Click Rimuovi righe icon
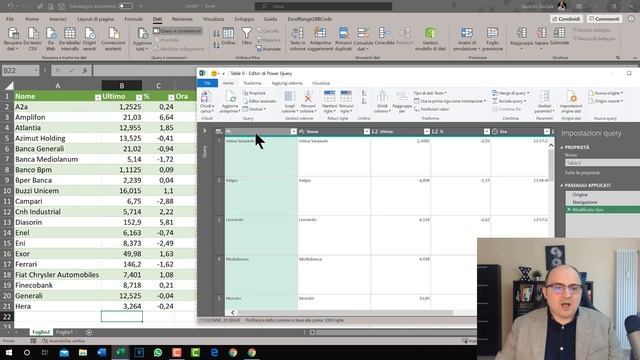This screenshot has height=360, width=640. (345, 102)
